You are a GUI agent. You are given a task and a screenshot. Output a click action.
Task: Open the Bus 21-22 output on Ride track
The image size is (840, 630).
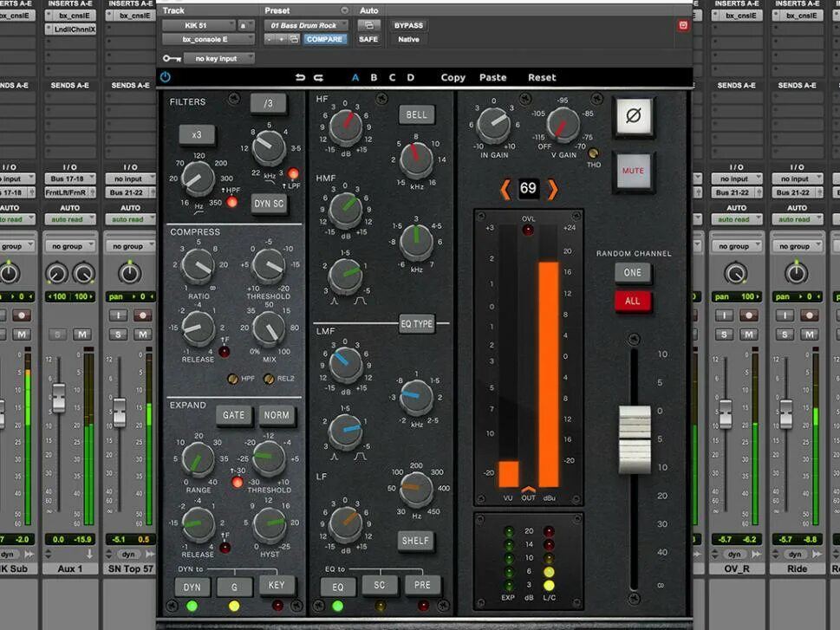(797, 192)
